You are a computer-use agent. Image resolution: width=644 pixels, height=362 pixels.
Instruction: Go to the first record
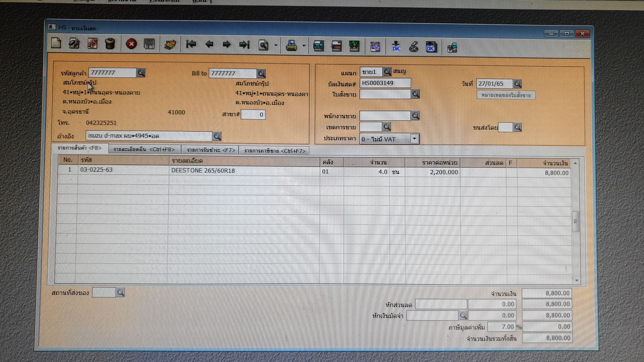pyautogui.click(x=191, y=44)
